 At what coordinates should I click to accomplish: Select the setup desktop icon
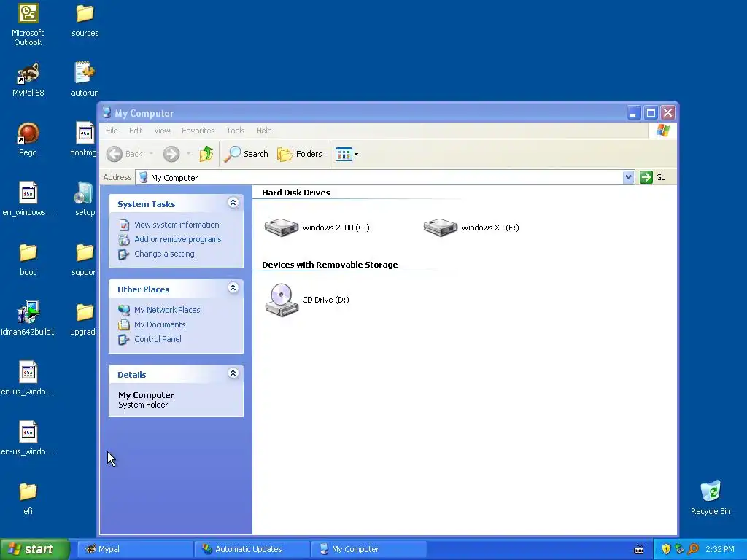(x=84, y=193)
